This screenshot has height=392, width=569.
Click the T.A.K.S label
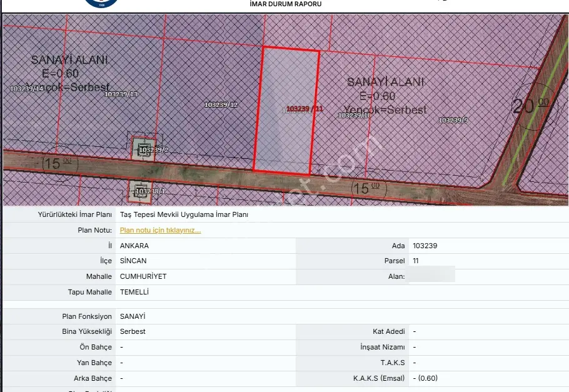393,363
